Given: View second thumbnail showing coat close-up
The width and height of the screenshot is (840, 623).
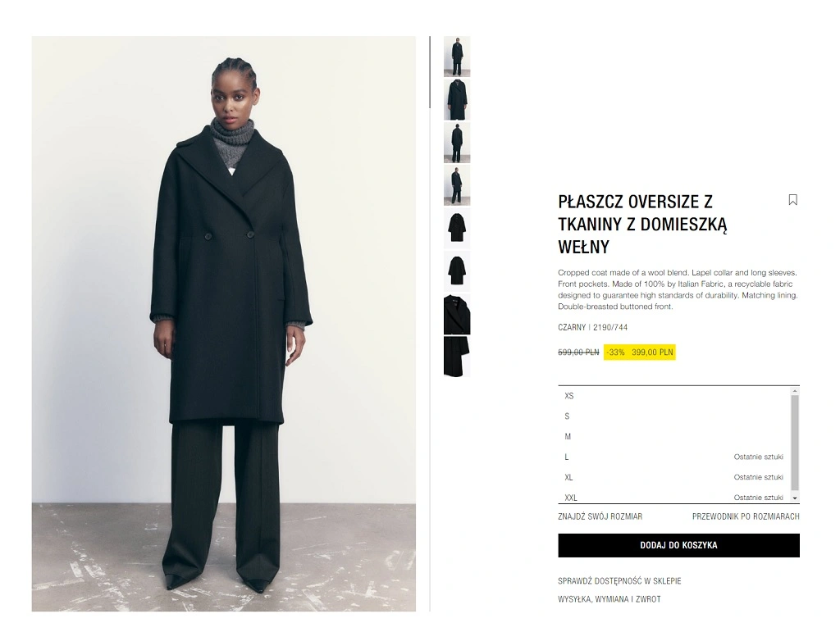Looking at the screenshot, I should click(x=457, y=99).
